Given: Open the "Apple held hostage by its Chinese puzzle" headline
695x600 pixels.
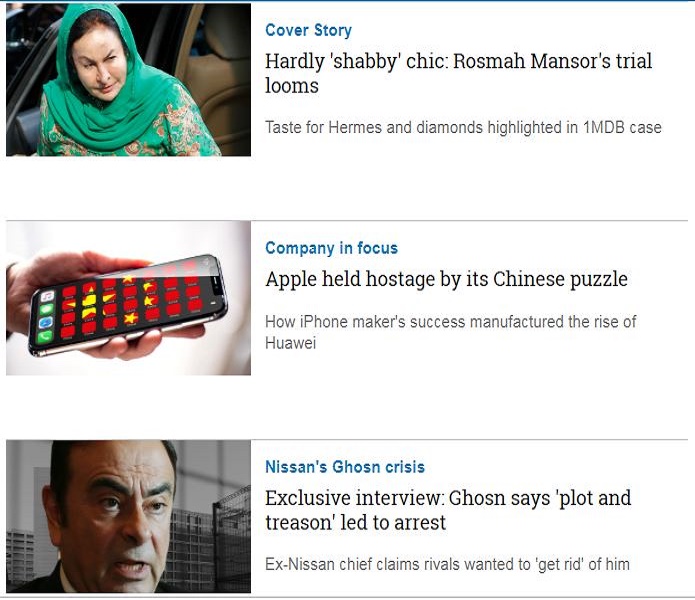Looking at the screenshot, I should coord(446,279).
